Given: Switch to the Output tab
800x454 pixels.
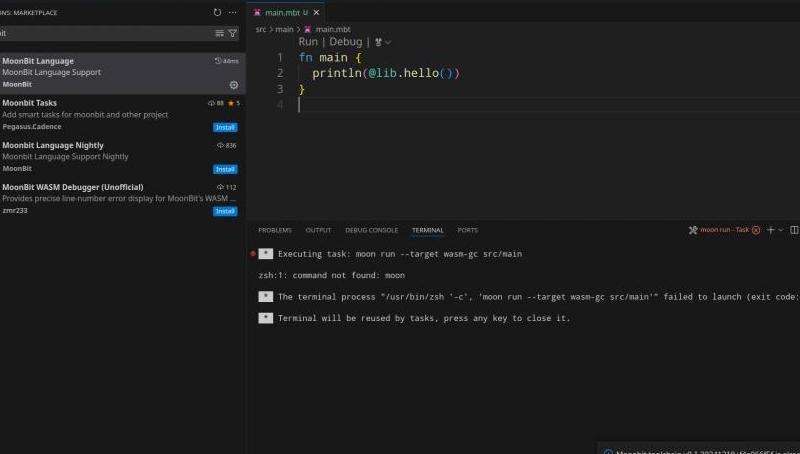Looking at the screenshot, I should (x=318, y=230).
